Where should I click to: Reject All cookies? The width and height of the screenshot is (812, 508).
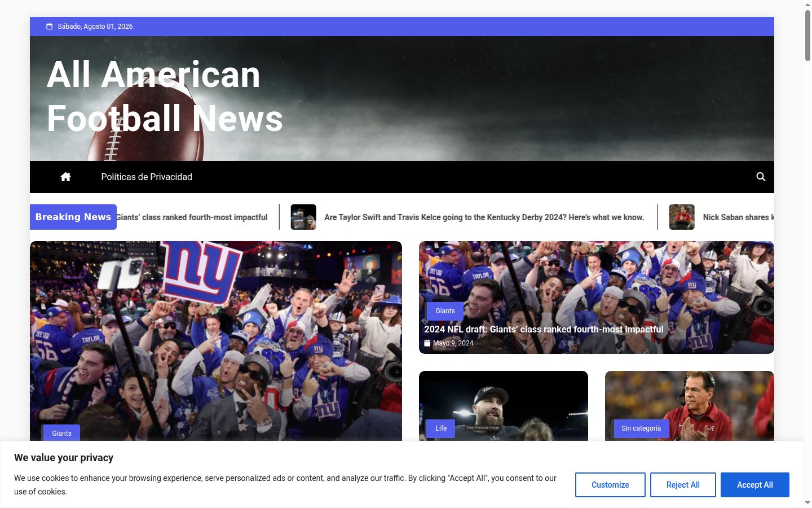point(683,485)
